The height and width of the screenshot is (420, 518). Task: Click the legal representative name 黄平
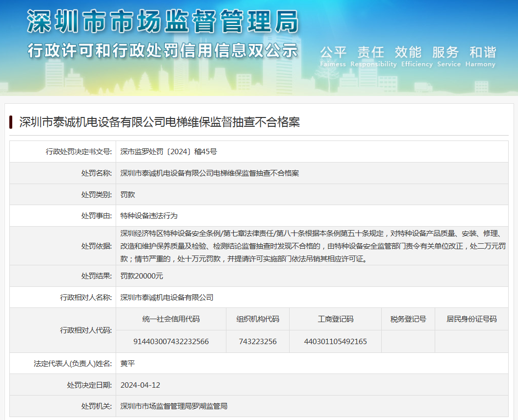pyautogui.click(x=127, y=364)
